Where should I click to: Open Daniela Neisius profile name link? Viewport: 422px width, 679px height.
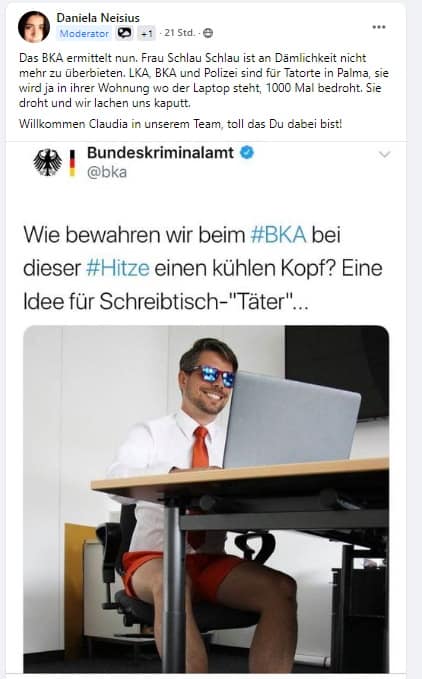pyautogui.click(x=98, y=18)
